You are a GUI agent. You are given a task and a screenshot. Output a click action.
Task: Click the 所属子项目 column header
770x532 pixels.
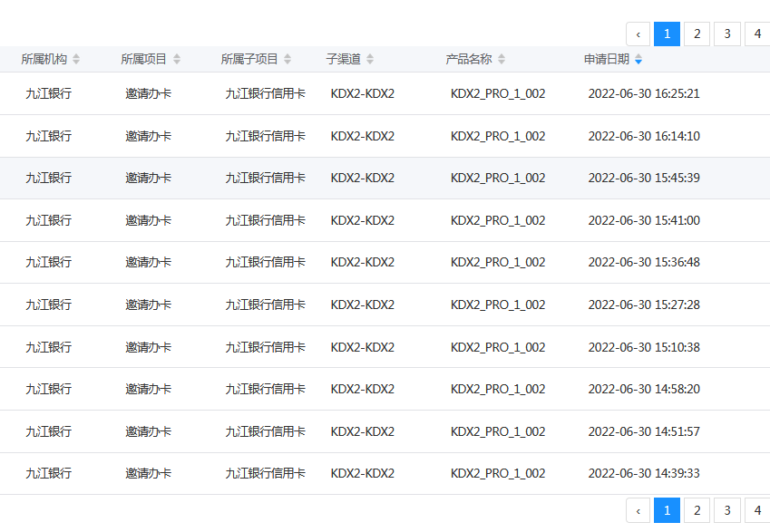click(x=249, y=60)
